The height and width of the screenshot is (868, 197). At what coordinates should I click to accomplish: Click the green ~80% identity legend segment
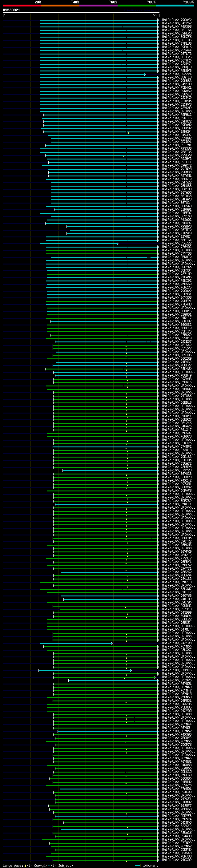point(137,6)
